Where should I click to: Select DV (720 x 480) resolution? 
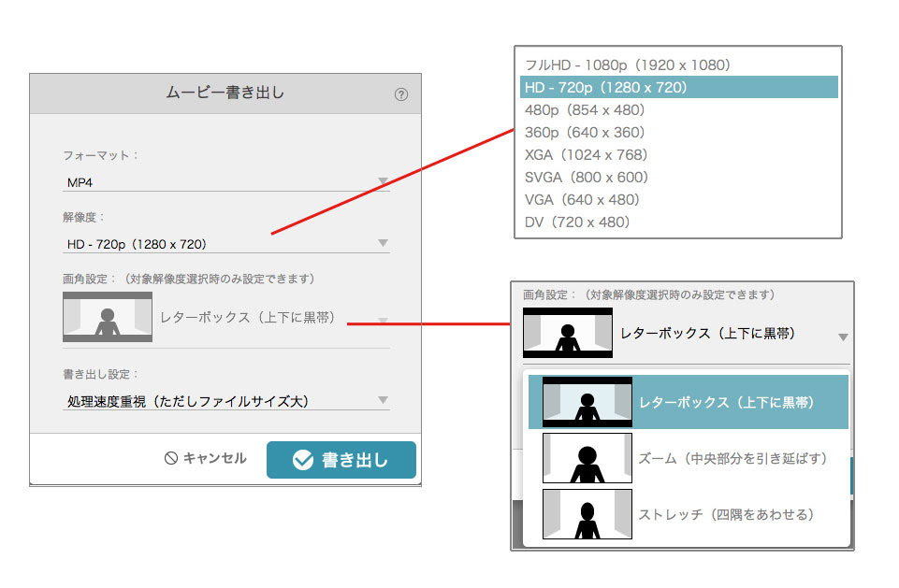(x=679, y=222)
